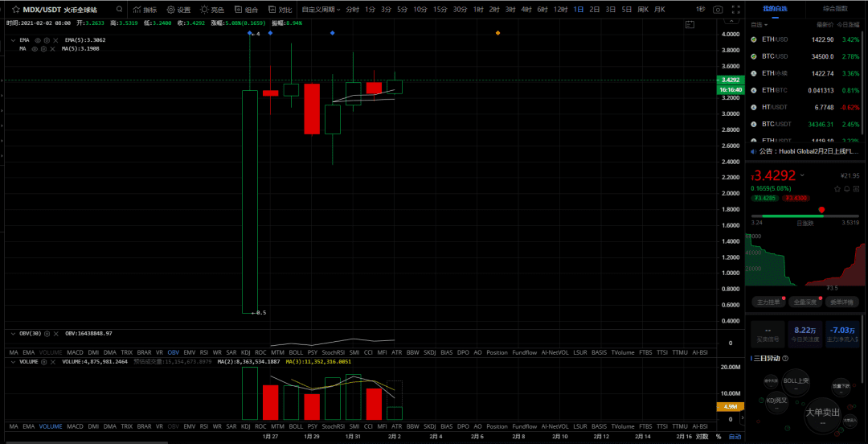Toggle 对数 log scale at bottom right

point(702,437)
